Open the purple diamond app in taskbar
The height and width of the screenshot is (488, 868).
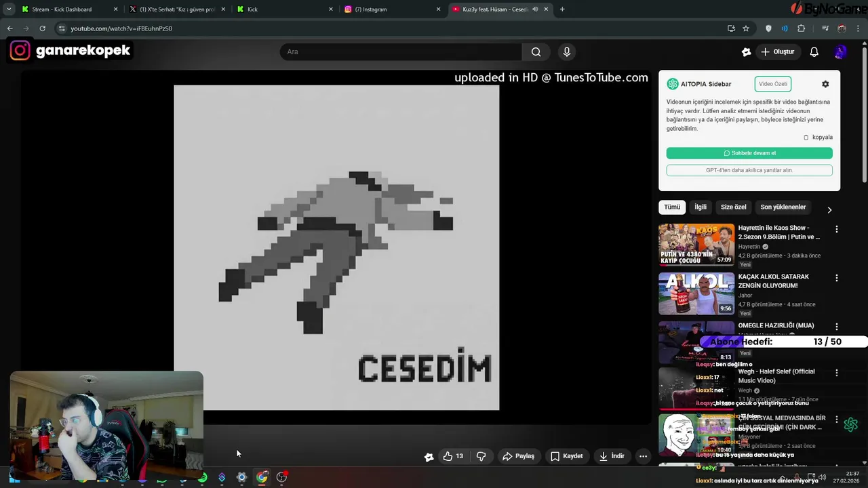coord(222,477)
